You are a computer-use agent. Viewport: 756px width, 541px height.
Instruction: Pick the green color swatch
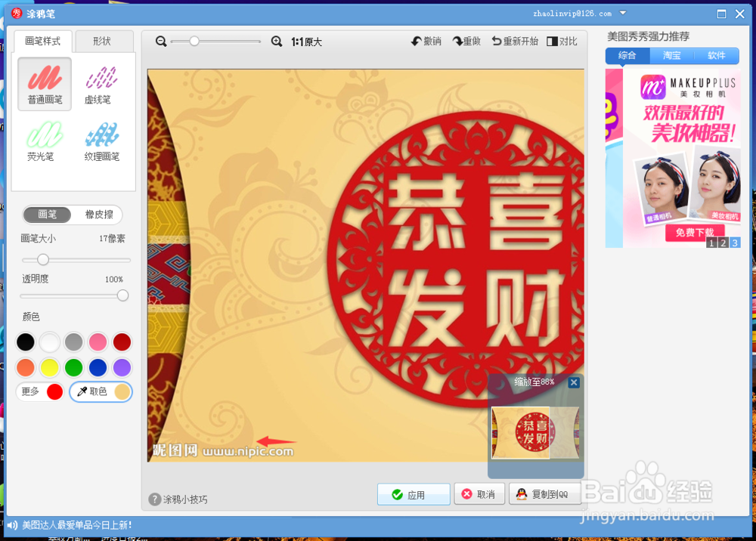73,366
